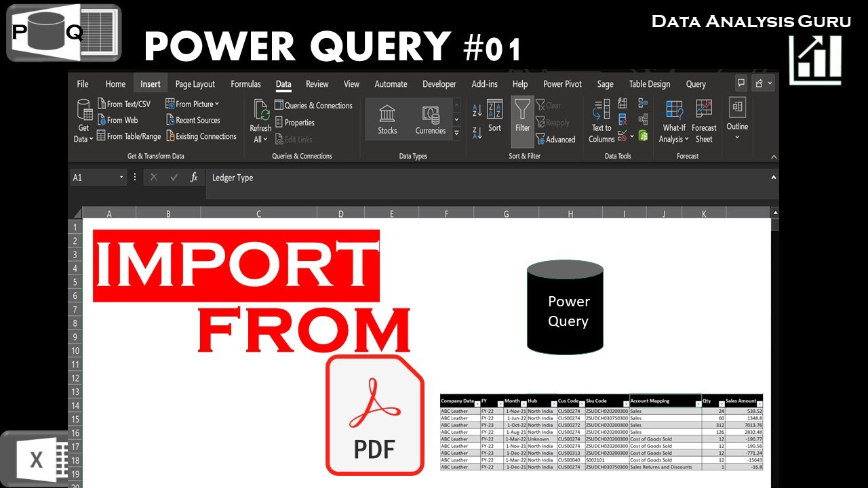Switch to the Query tab

tap(696, 84)
